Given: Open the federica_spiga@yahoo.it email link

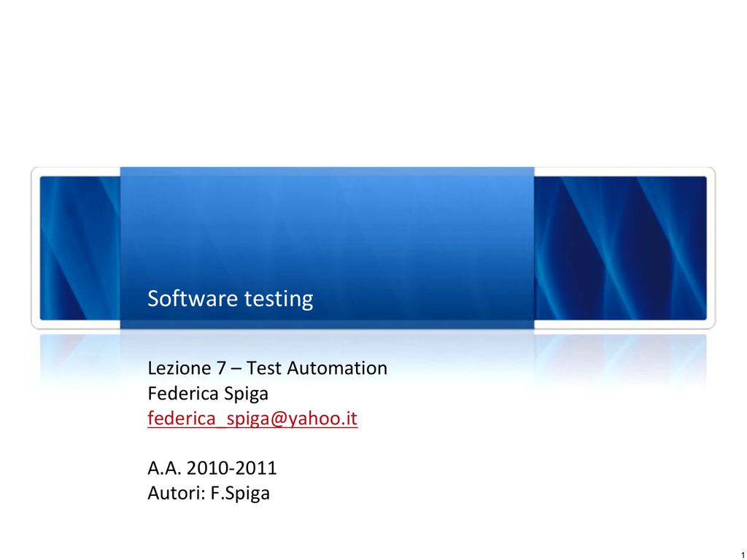Looking at the screenshot, I should tap(252, 419).
